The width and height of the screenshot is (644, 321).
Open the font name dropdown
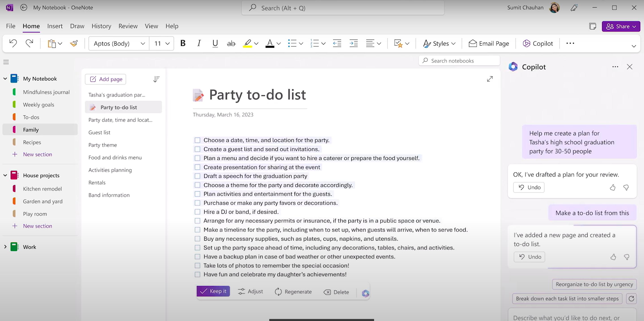pyautogui.click(x=142, y=43)
